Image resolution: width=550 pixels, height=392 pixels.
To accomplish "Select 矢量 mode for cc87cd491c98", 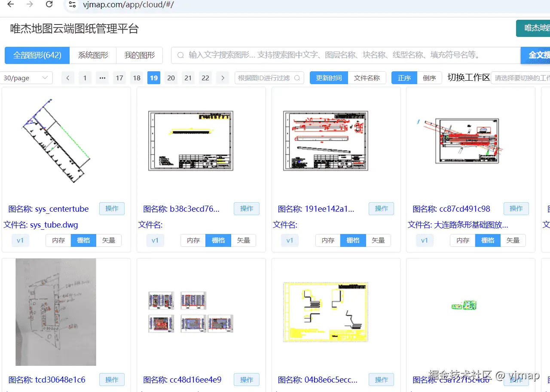I will tap(513, 240).
